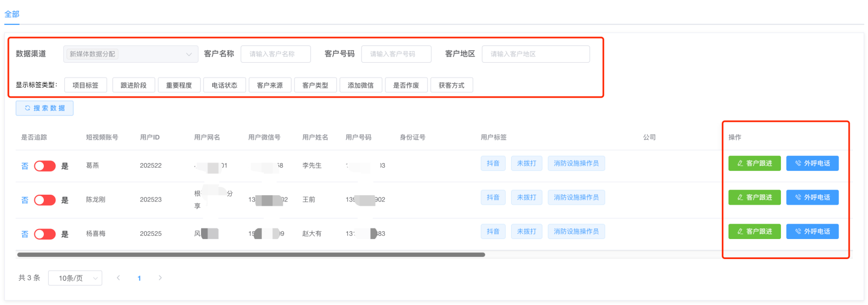Toggle tracking switch for 杨喜梅
Screen dimensions: 868x305
45,234
